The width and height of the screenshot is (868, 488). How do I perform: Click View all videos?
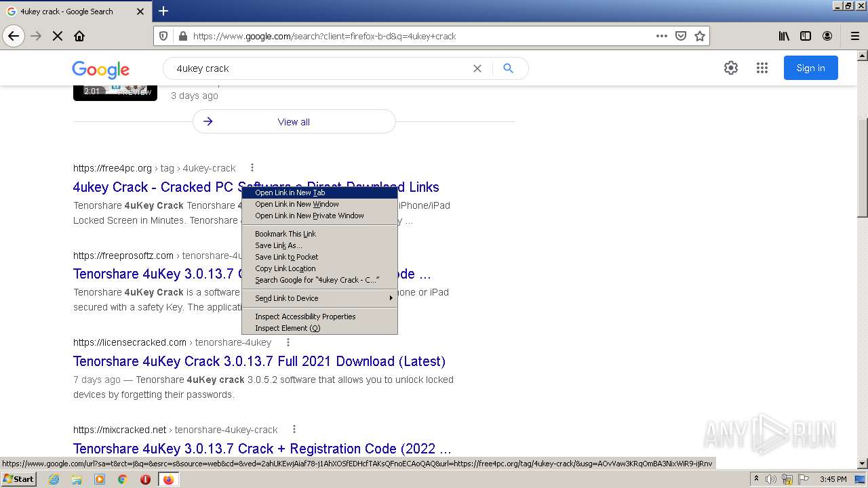coord(294,122)
